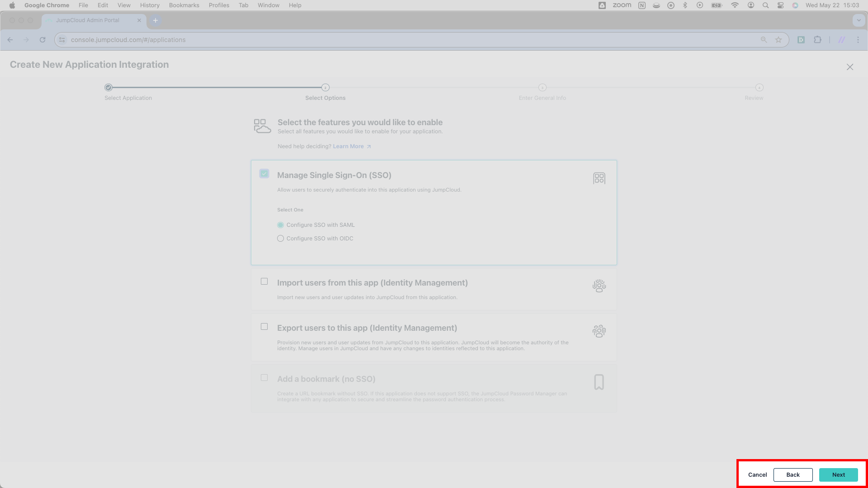Uncheck Manage Single Sign-On (SSO) checkbox
This screenshot has width=868, height=488.
pyautogui.click(x=264, y=174)
